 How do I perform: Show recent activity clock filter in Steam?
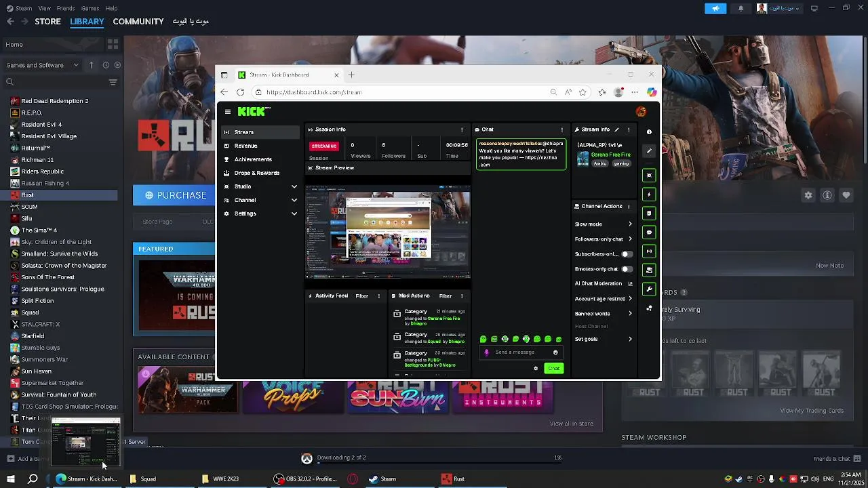[106, 65]
